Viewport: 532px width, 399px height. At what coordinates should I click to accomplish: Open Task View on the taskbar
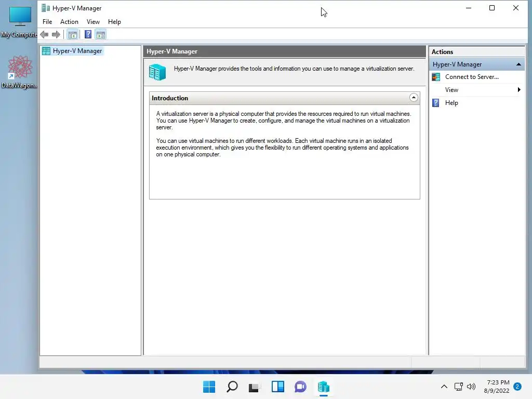(254, 387)
